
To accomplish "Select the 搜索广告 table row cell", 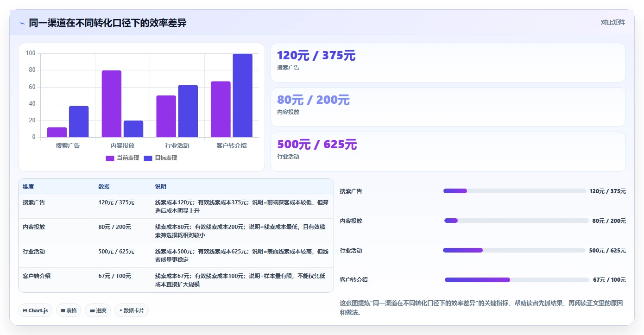I will 34,202.
